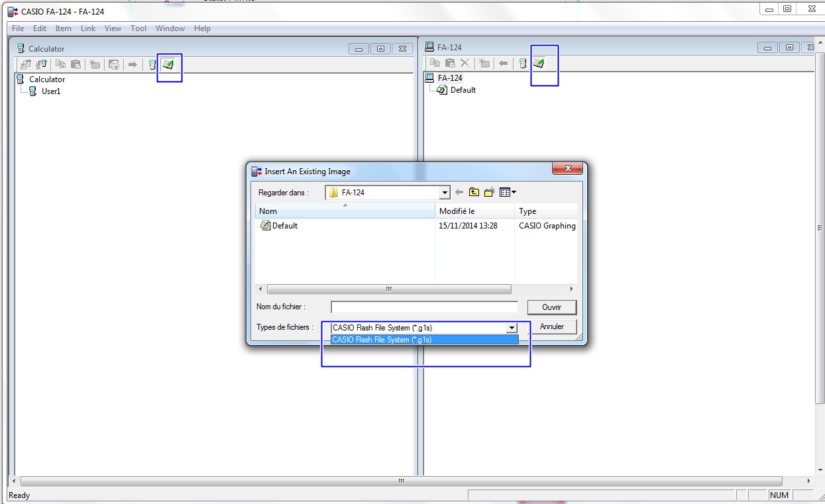Image resolution: width=825 pixels, height=504 pixels.
Task: Sort by the 'Modifié le' column header
Action: point(475,211)
